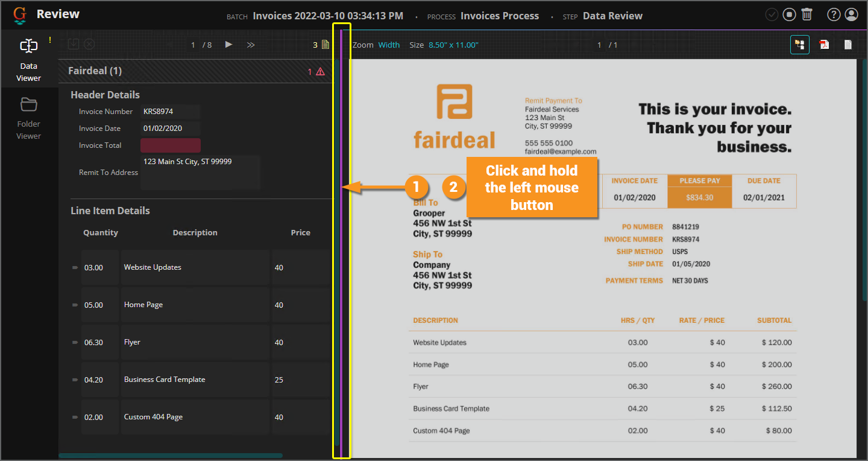Click the quantity cell 04.20
Viewport: 868px width, 461px height.
[x=100, y=380]
